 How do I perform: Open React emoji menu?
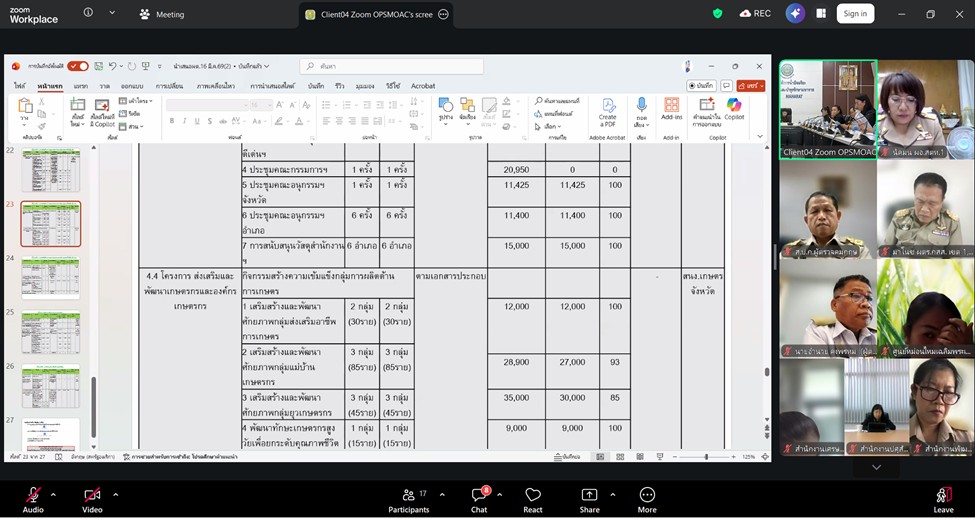(x=533, y=499)
